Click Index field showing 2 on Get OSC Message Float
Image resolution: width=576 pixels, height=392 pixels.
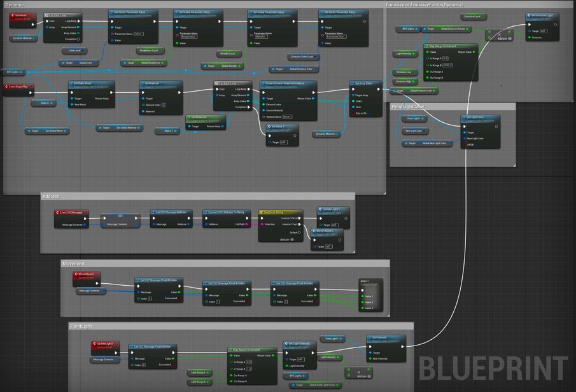coord(286,302)
